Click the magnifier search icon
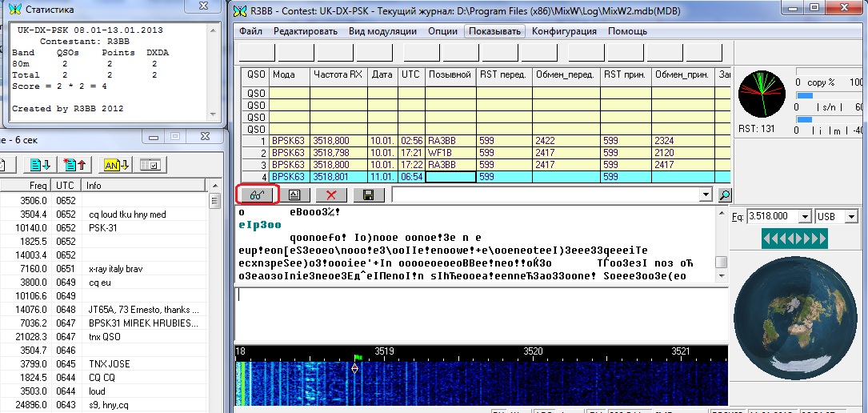Screen dimensions: 868x413 point(723,194)
